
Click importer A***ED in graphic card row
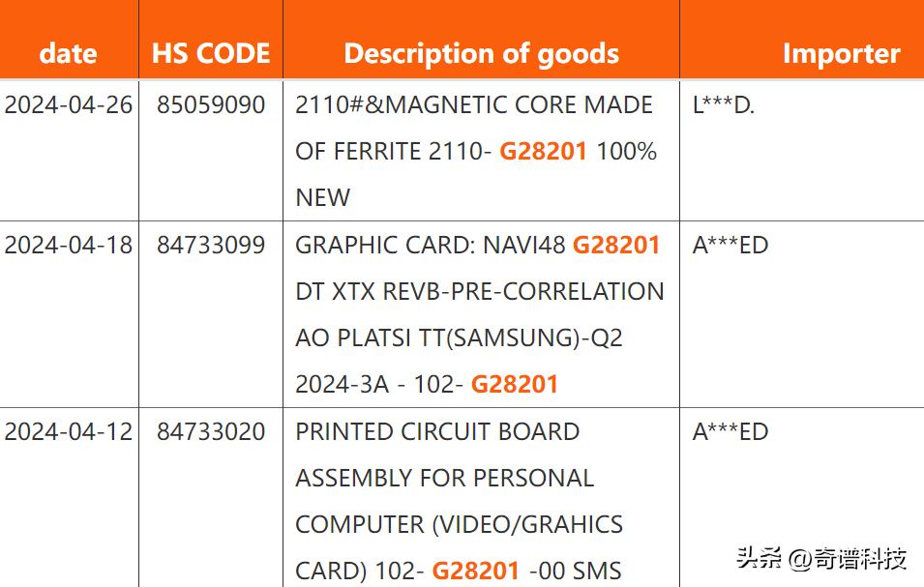click(730, 246)
